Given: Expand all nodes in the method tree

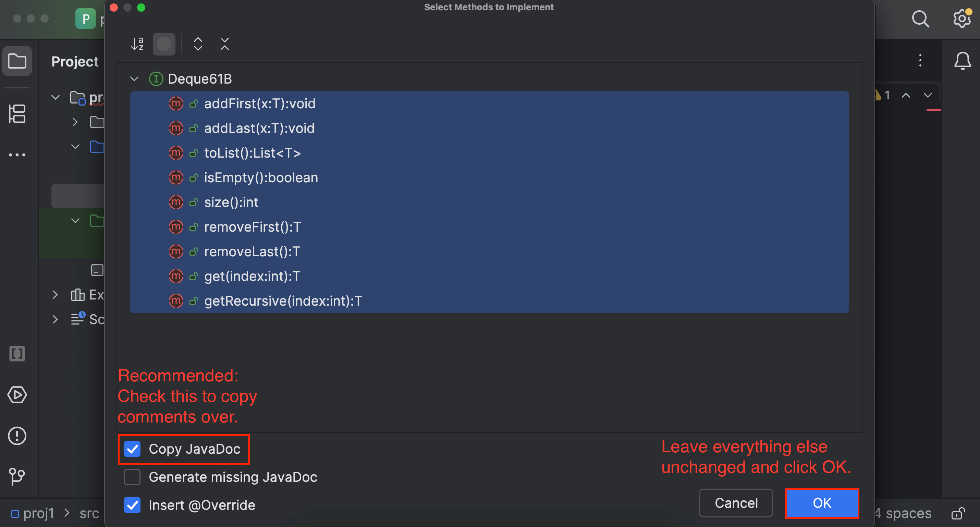Looking at the screenshot, I should point(198,44).
